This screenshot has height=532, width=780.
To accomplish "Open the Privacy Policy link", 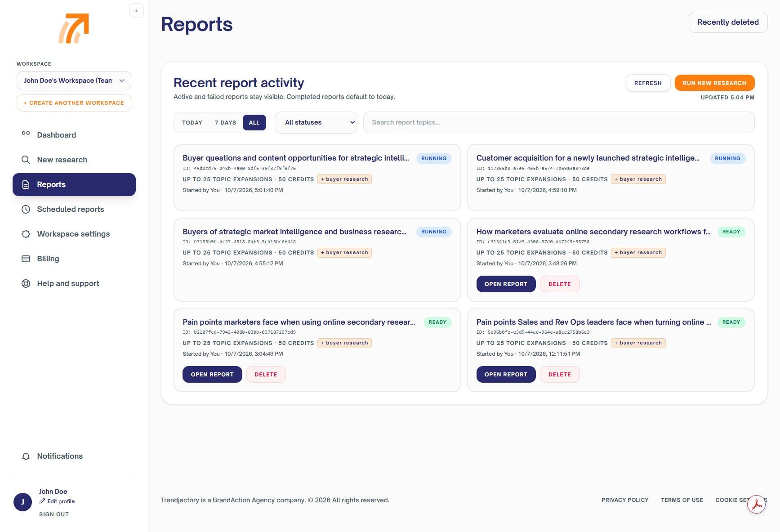I will coord(625,500).
